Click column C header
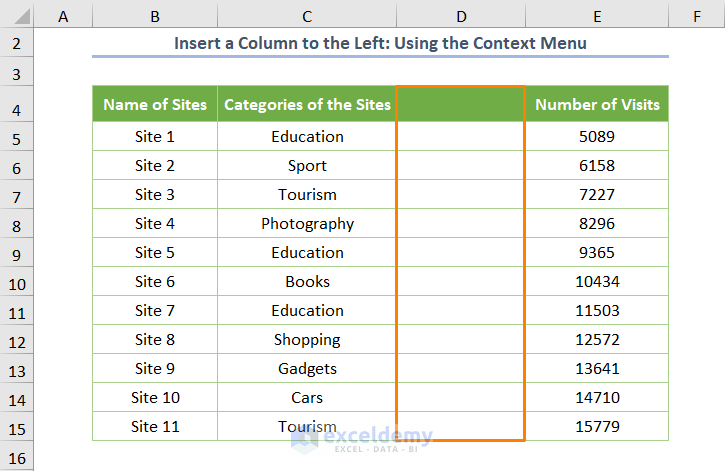Viewport: 725px width, 471px height. (x=307, y=16)
